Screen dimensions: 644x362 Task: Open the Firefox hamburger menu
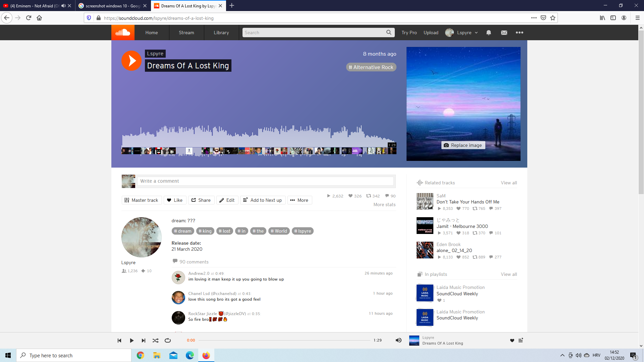638,18
